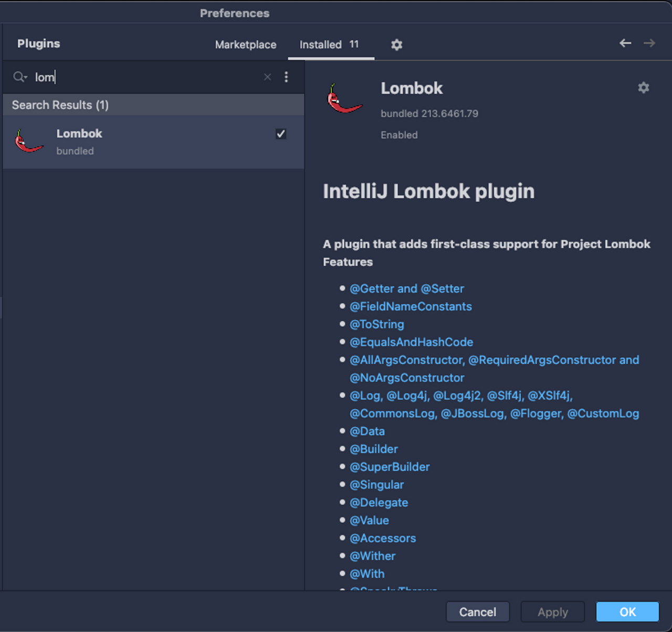Image resolution: width=672 pixels, height=632 pixels.
Task: Open the @AllArgsConstructor constructors link
Action: point(495,369)
